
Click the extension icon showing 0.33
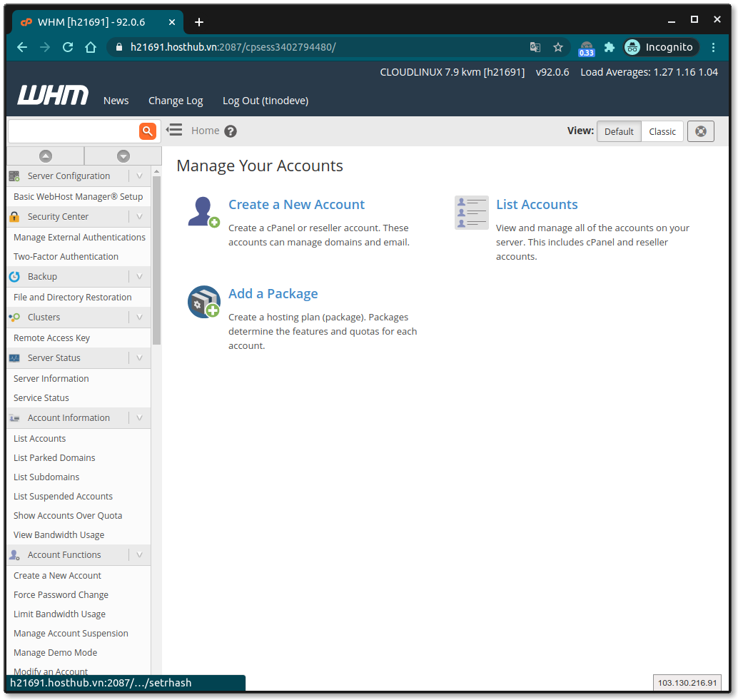(x=587, y=48)
